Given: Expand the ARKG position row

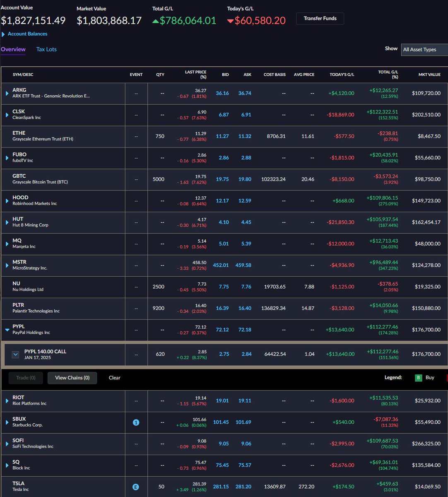Looking at the screenshot, I should (7, 93).
